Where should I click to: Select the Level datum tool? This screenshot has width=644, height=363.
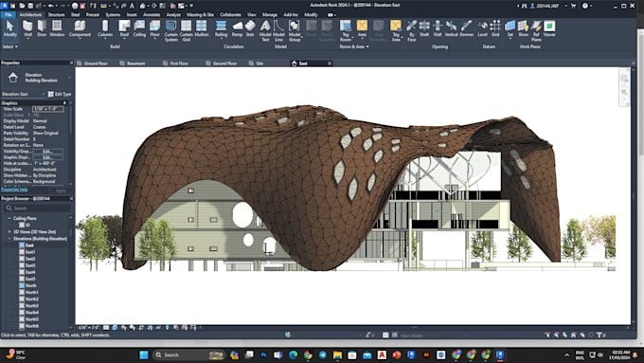pos(483,28)
